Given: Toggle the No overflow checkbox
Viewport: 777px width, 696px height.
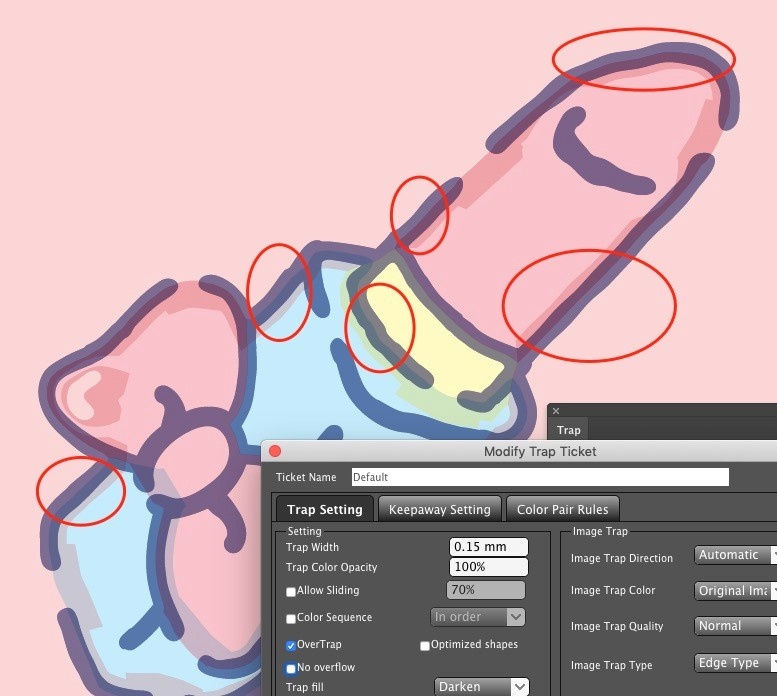Looking at the screenshot, I should pos(291,668).
